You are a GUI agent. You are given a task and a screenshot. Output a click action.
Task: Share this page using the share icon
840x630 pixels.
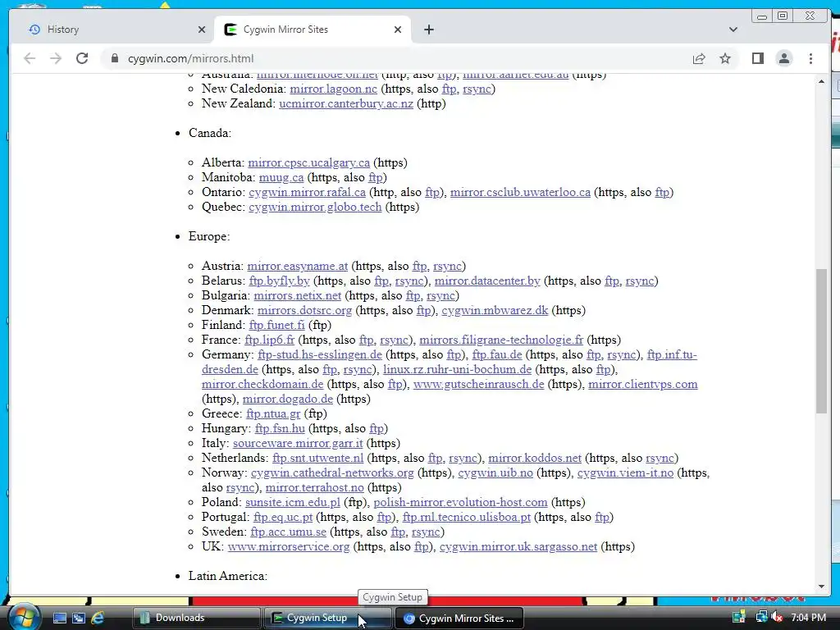(x=699, y=58)
